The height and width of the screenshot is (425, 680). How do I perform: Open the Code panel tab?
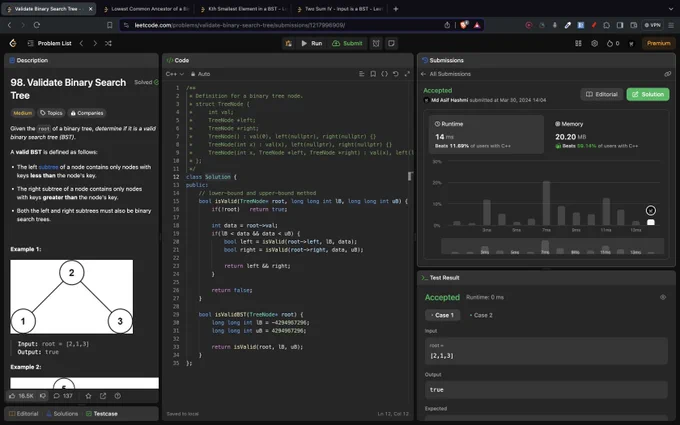[178, 60]
